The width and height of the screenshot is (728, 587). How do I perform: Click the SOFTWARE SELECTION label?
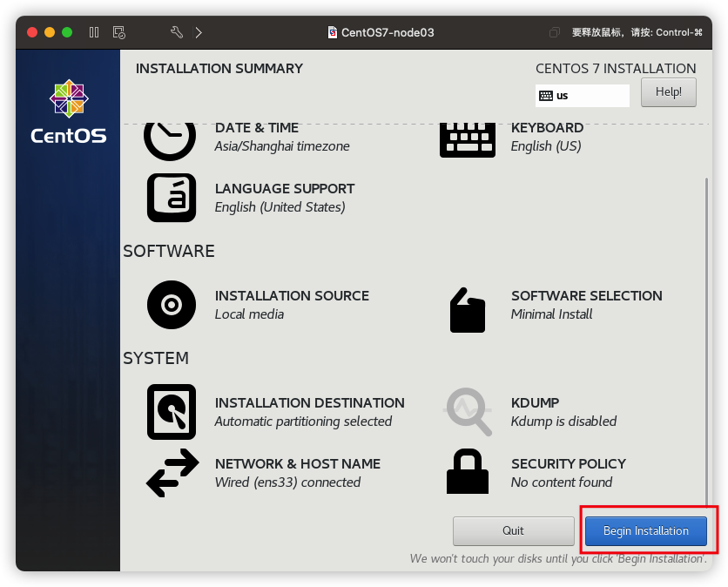point(587,296)
